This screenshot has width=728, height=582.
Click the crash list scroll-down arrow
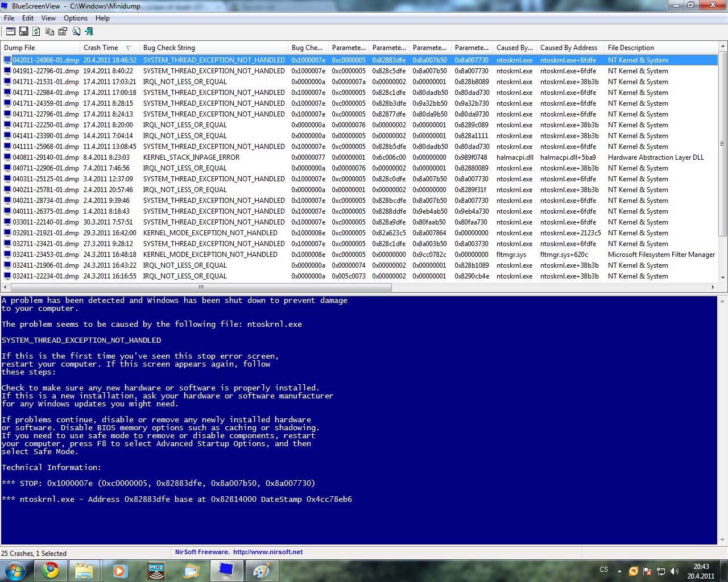pyautogui.click(x=723, y=278)
